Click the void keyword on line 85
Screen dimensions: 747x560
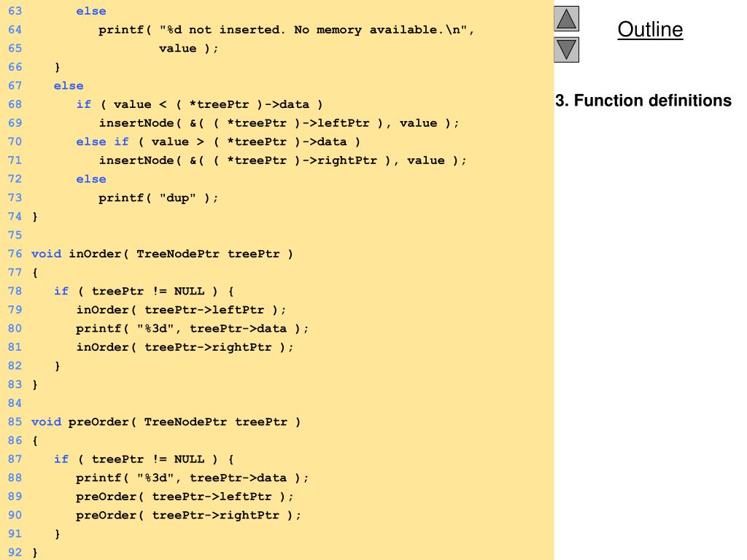pos(46,422)
